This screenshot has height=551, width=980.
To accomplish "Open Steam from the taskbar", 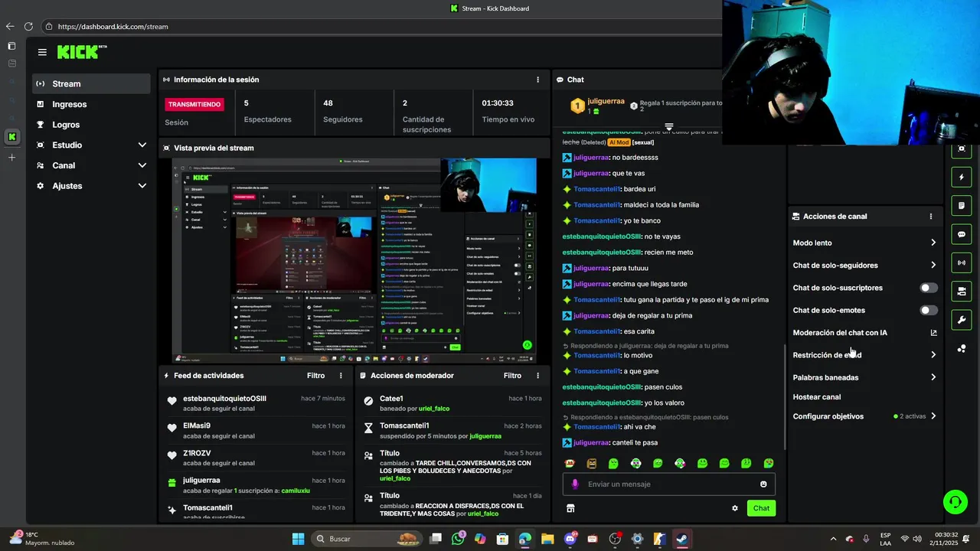I will (x=681, y=539).
